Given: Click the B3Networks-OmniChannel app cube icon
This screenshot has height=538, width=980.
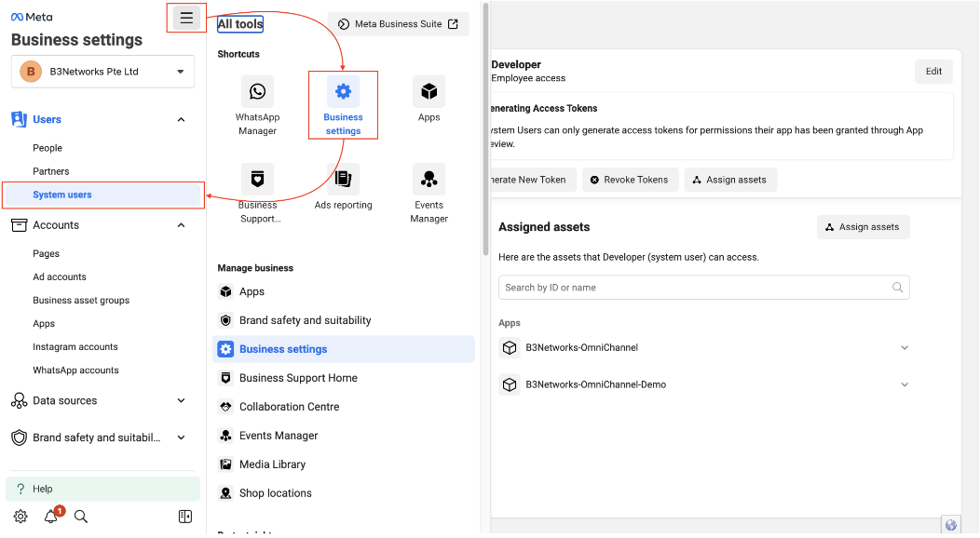Looking at the screenshot, I should (x=510, y=347).
